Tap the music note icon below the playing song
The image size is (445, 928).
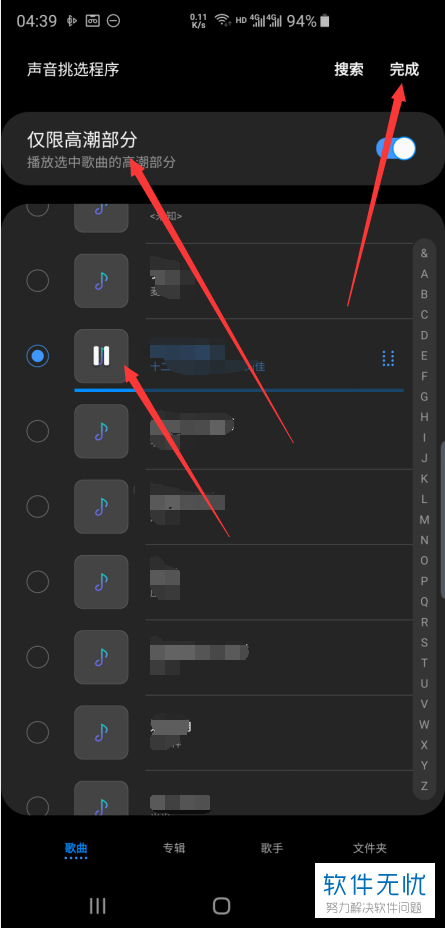(101, 431)
